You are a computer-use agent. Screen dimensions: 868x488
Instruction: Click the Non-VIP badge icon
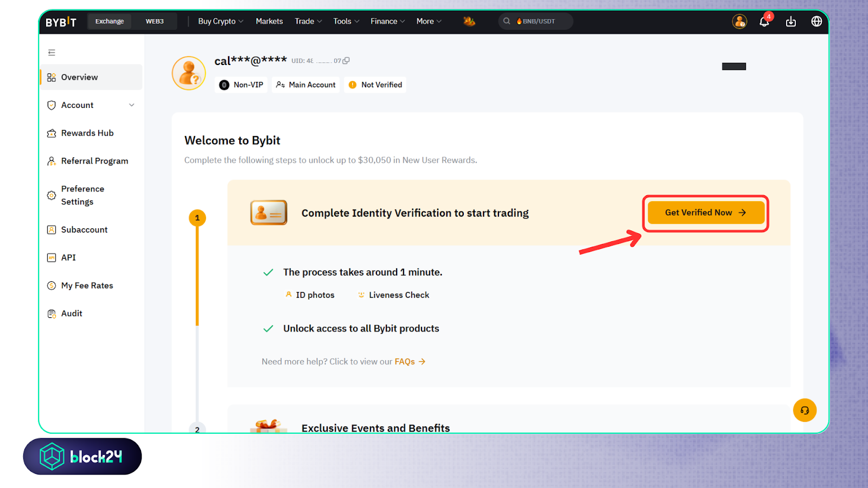tap(224, 85)
